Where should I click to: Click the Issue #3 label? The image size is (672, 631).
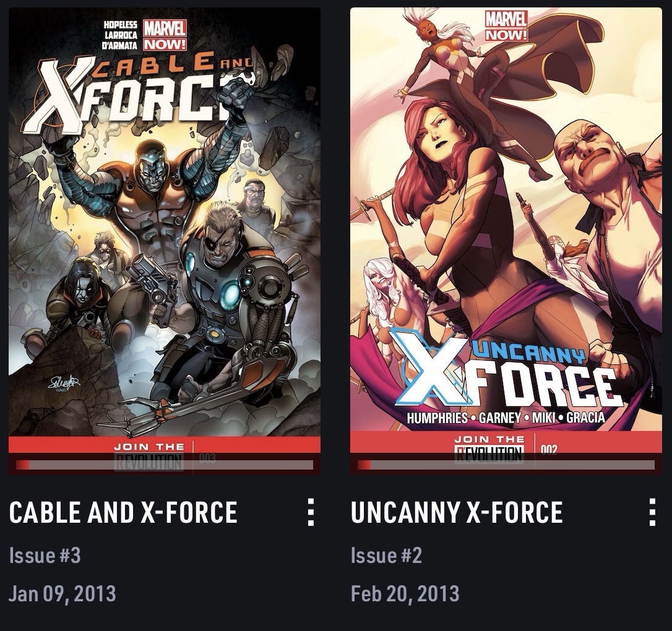coord(45,556)
